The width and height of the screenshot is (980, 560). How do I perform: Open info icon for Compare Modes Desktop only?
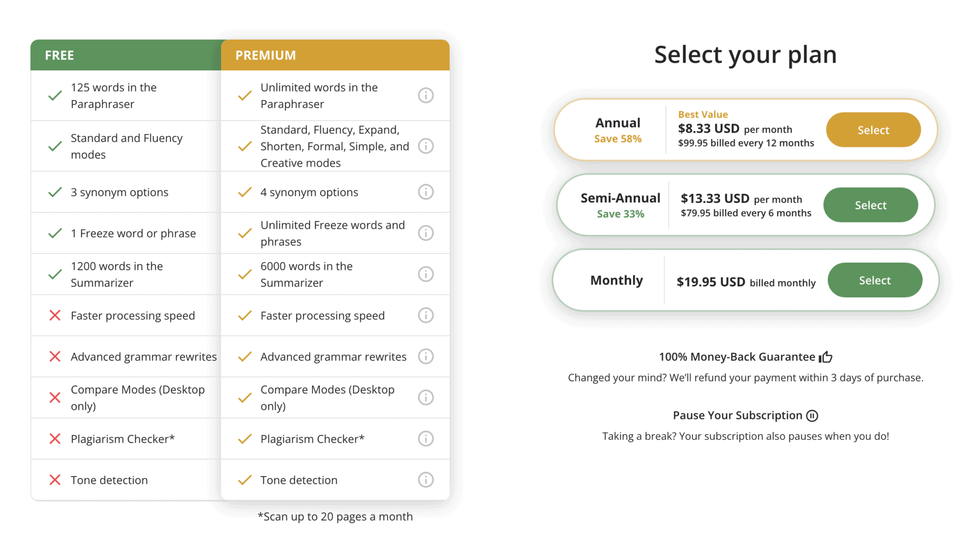pyautogui.click(x=426, y=397)
